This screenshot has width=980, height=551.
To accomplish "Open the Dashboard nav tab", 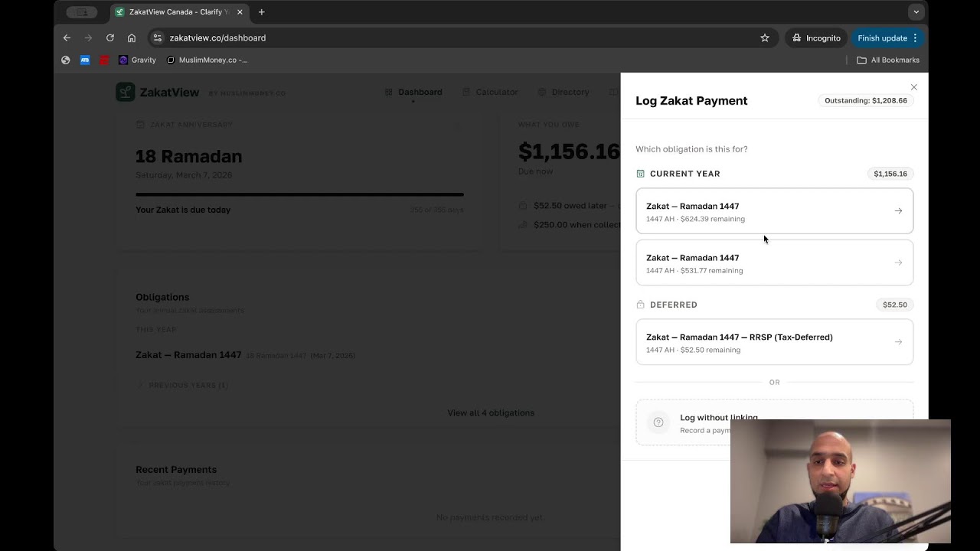I will [x=413, y=92].
